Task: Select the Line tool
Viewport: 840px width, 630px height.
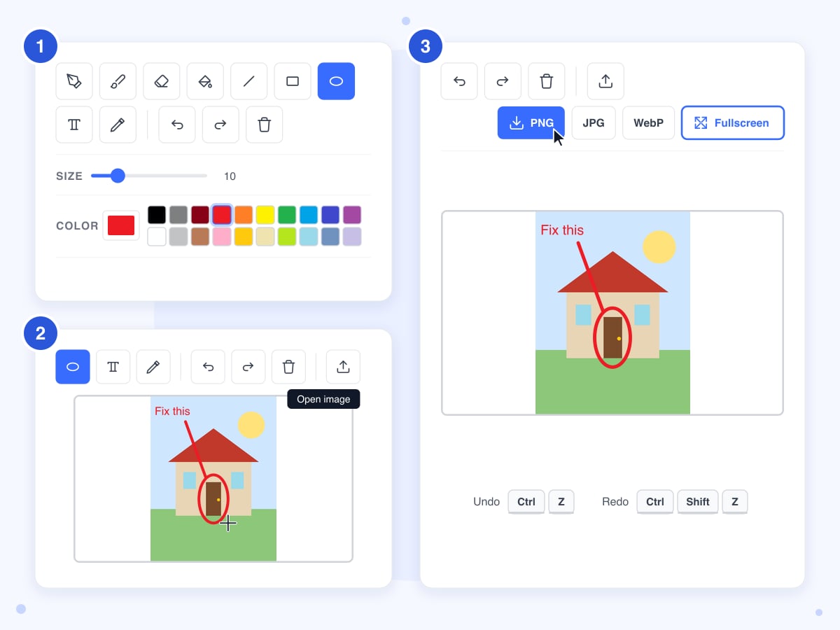Action: pos(248,81)
